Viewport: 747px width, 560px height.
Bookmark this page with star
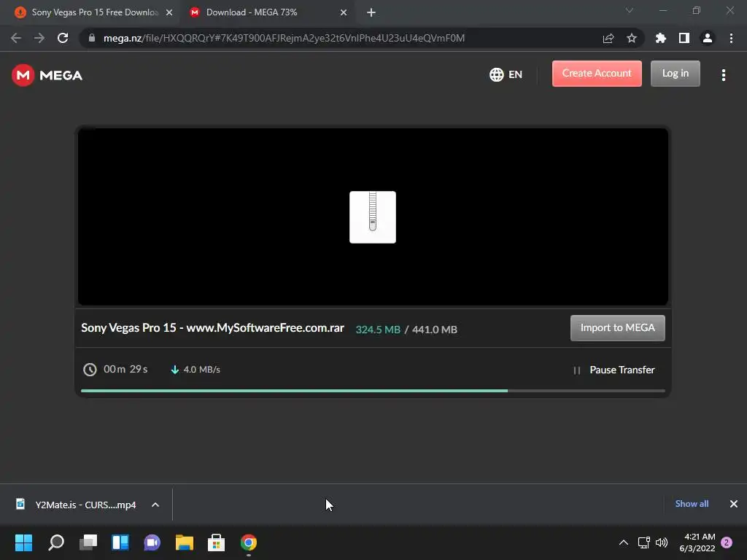[x=632, y=38]
